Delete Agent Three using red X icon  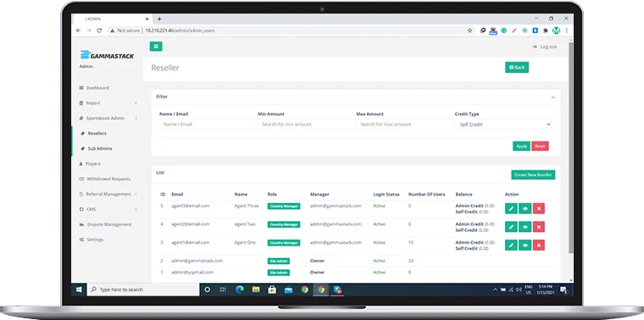(538, 208)
